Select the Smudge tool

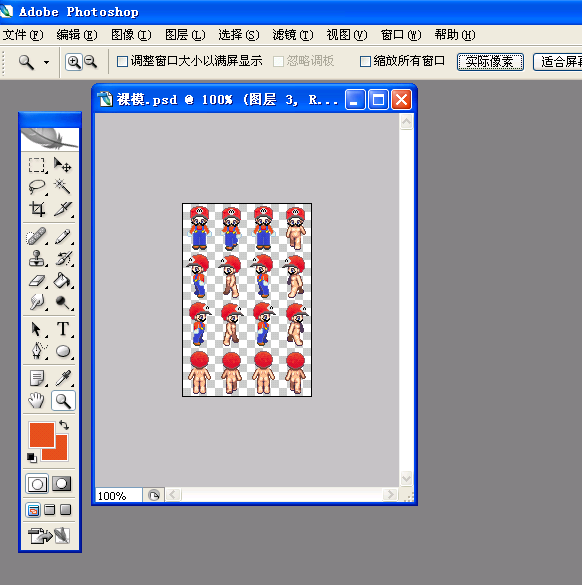pos(37,302)
